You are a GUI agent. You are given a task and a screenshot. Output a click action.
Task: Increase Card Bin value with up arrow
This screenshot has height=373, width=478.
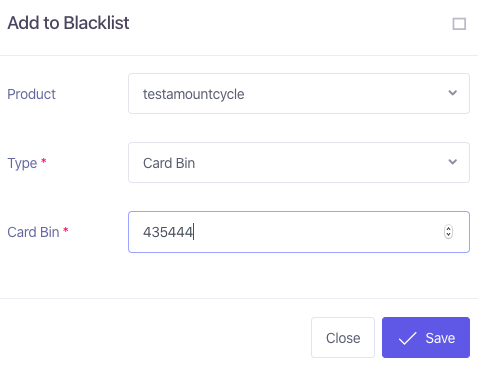[448, 229]
